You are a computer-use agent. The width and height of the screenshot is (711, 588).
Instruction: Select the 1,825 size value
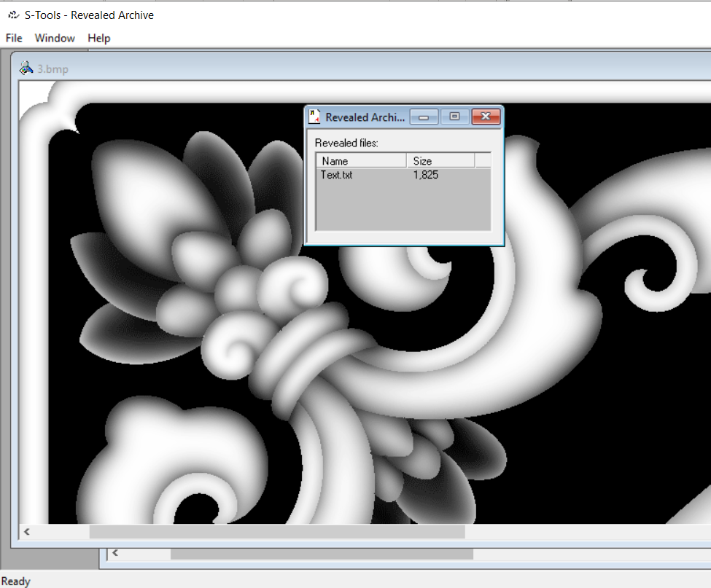pyautogui.click(x=425, y=175)
